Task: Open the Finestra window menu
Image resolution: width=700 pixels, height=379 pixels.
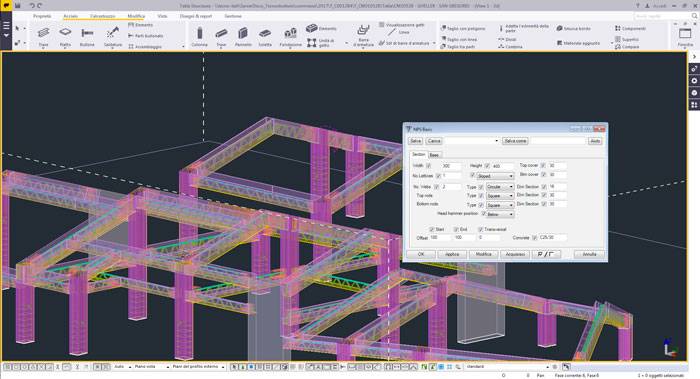Action: [x=685, y=37]
